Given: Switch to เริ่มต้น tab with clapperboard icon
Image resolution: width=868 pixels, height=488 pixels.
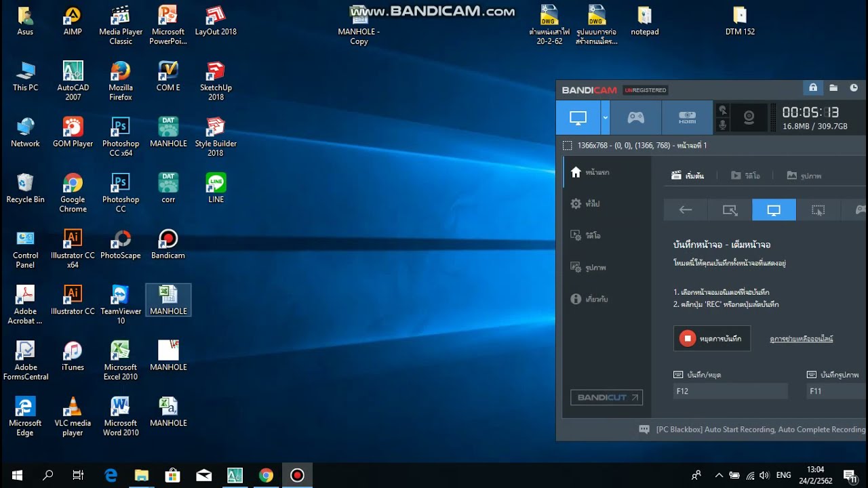Looking at the screenshot, I should [x=688, y=176].
